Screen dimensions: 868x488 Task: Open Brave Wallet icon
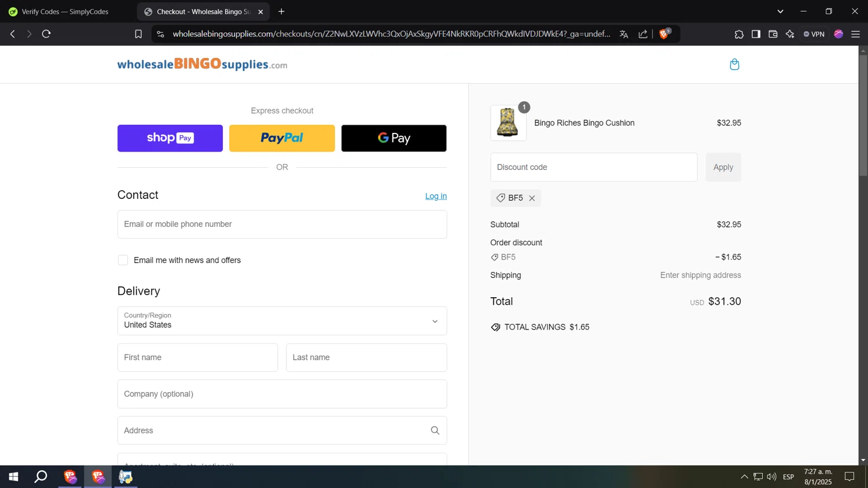[x=773, y=34]
